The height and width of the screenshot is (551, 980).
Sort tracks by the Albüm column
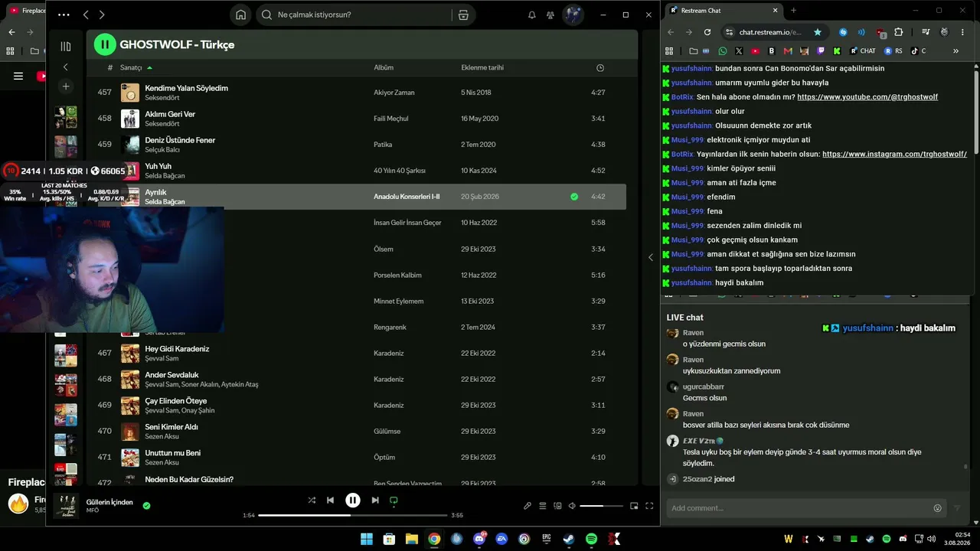(384, 67)
